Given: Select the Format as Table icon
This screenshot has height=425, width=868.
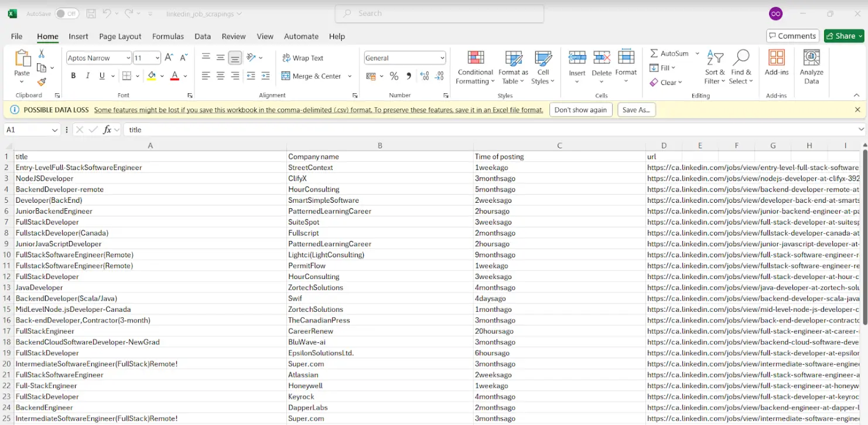Looking at the screenshot, I should point(513,66).
